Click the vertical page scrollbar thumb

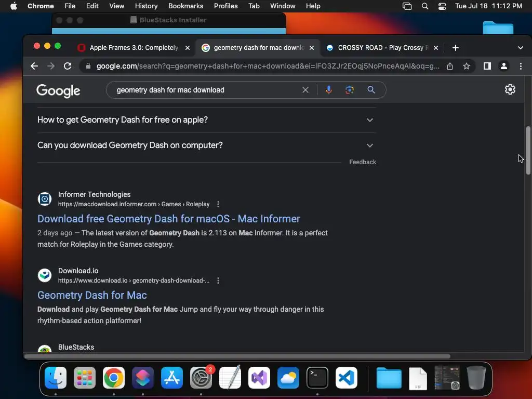[x=528, y=150]
